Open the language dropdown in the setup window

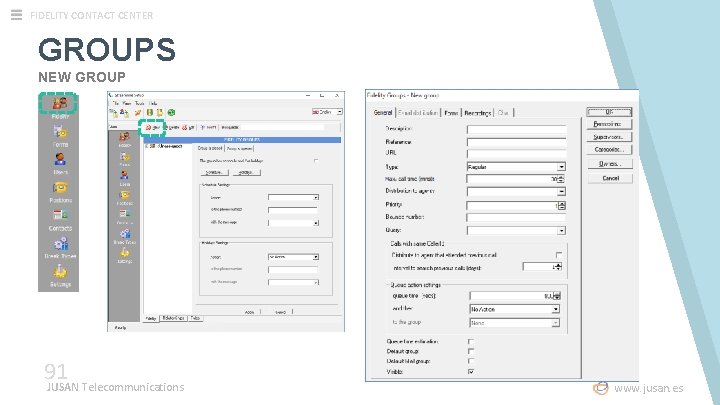pyautogui.click(x=327, y=112)
